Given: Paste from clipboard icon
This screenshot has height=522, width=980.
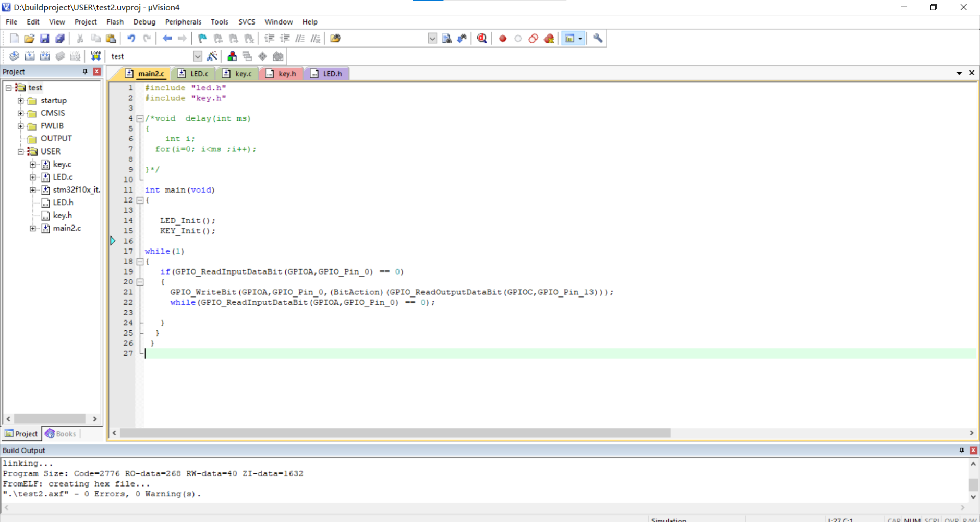Looking at the screenshot, I should (x=111, y=38).
